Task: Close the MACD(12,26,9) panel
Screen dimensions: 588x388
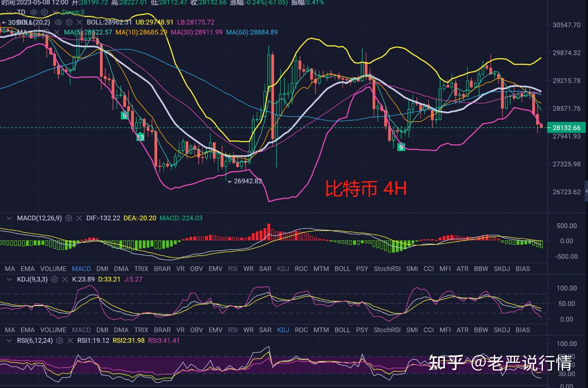Action: [79, 218]
